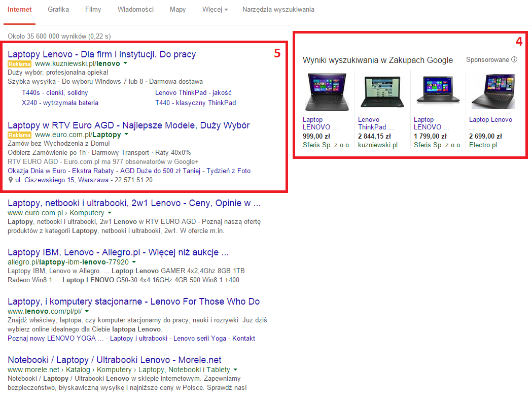
Task: Click price '999,00 zł'
Action: [316, 136]
